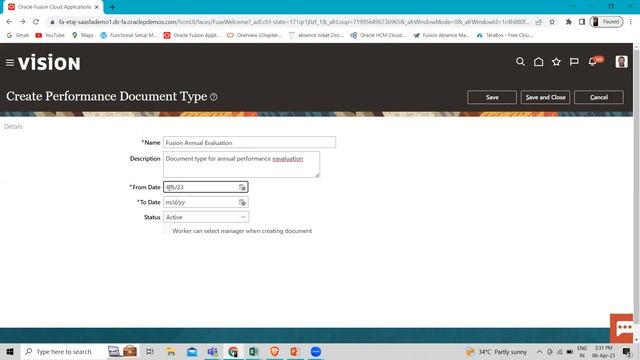The width and height of the screenshot is (640, 360).
Task: Open From Date calendar picker
Action: pos(242,187)
